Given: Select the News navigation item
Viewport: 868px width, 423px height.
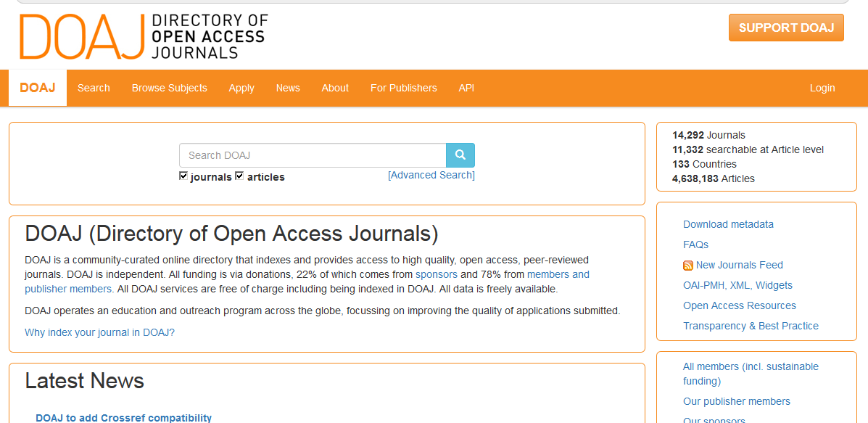Looking at the screenshot, I should pyautogui.click(x=288, y=88).
